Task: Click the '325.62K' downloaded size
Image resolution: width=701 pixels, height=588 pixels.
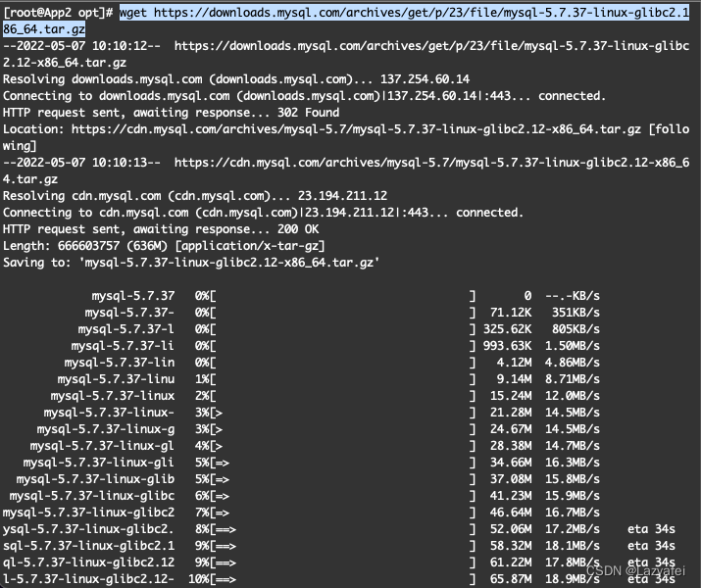Action: pyautogui.click(x=507, y=329)
